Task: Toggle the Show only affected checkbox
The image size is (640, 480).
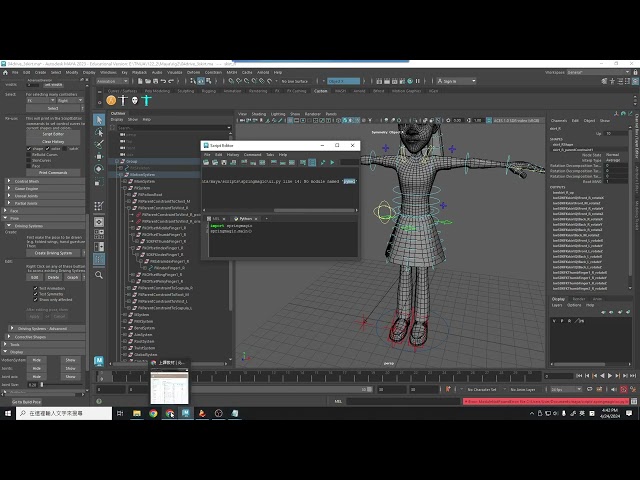Action: pos(36,300)
